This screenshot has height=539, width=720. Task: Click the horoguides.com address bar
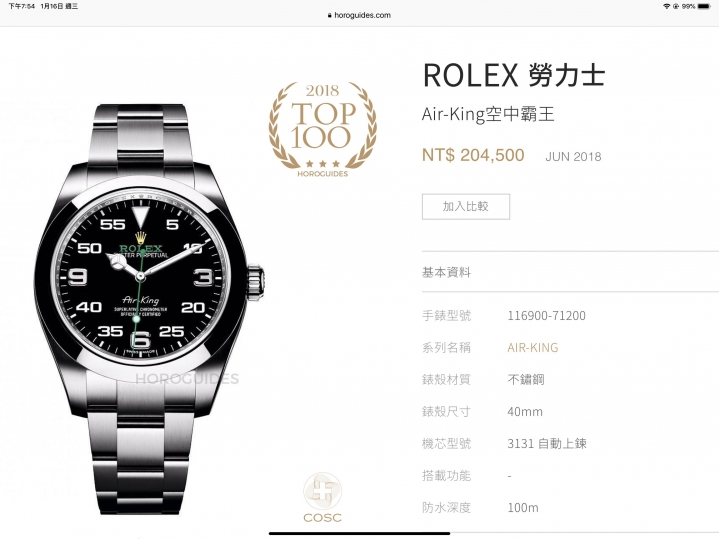click(359, 15)
